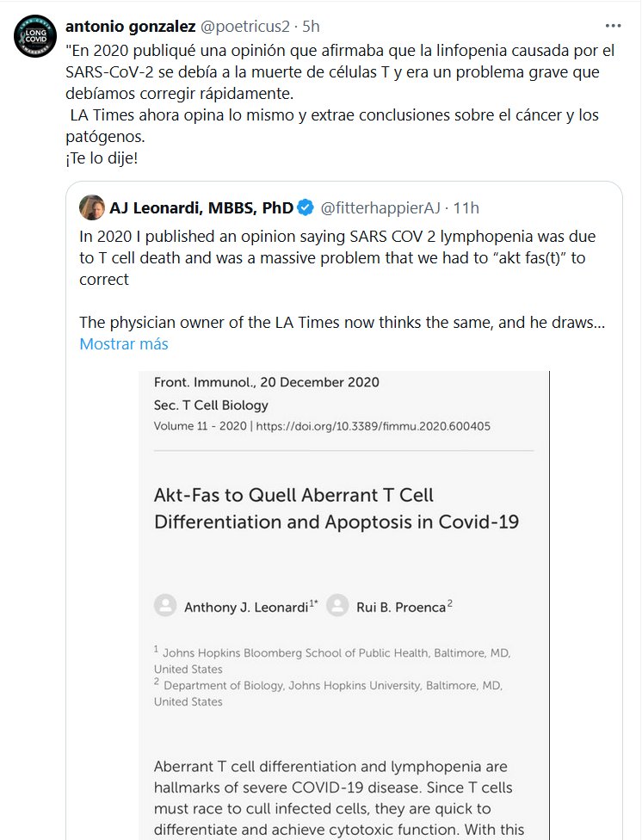Select the author name Anthony J. Leonardi
The width and height of the screenshot is (642, 840).
pos(247,607)
